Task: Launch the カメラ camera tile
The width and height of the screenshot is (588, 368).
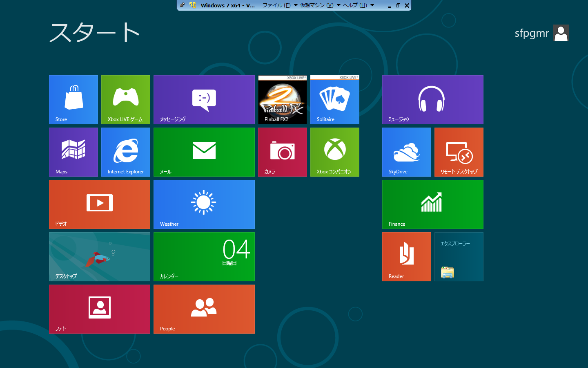Action: pos(283,152)
